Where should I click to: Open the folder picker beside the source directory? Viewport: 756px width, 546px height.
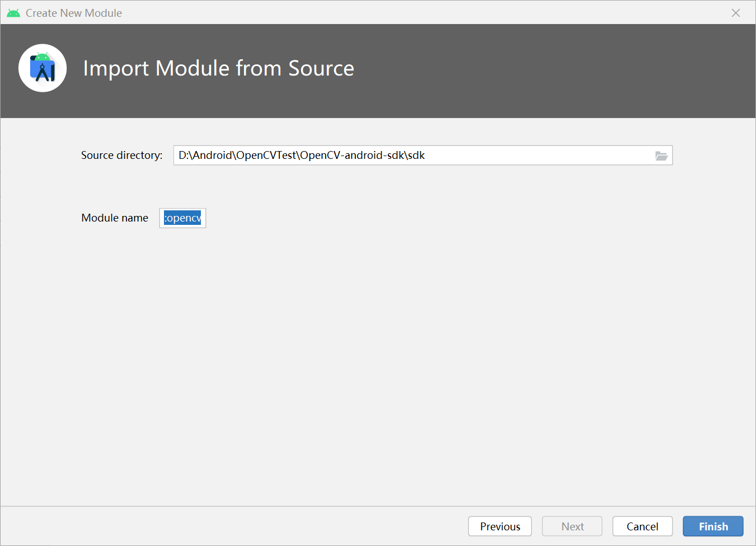coord(661,156)
